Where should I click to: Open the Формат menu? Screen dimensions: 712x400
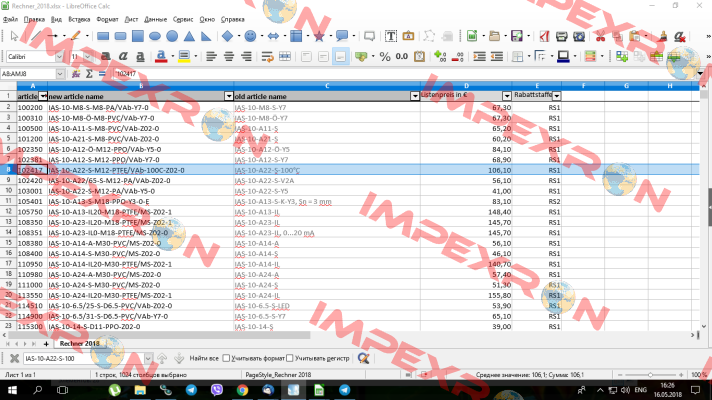pyautogui.click(x=107, y=19)
